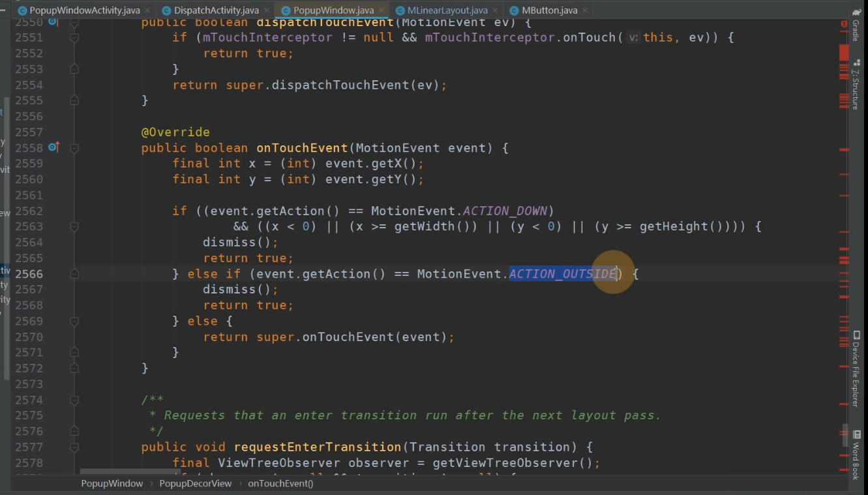Close the PopupWindowActivity.java tab

tap(147, 10)
